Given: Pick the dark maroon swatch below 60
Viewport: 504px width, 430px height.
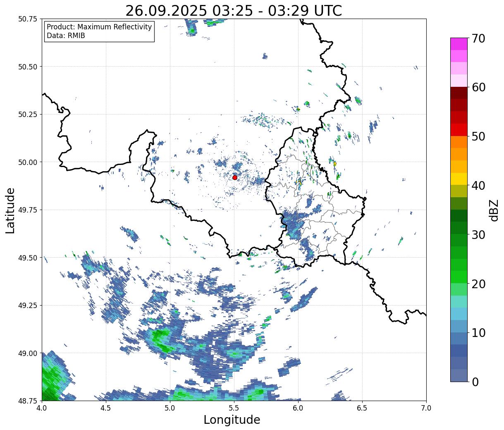Looking at the screenshot, I should tap(459, 93).
